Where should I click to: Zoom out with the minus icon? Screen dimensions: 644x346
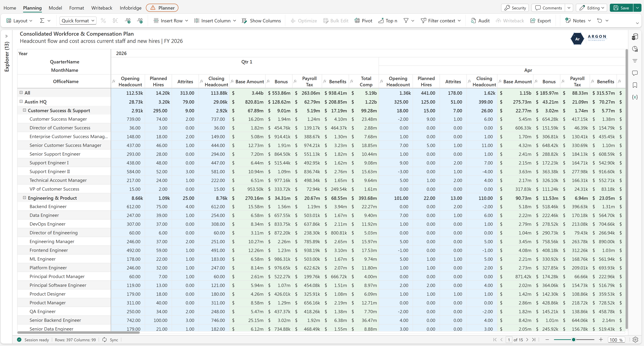(x=547, y=339)
